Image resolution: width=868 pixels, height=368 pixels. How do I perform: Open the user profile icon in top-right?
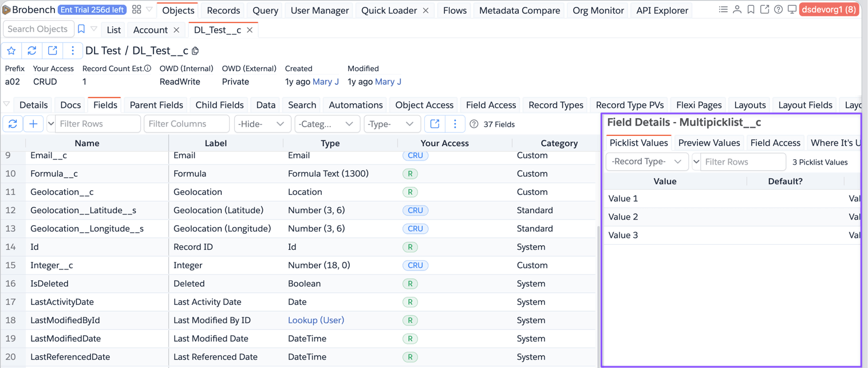tap(737, 10)
